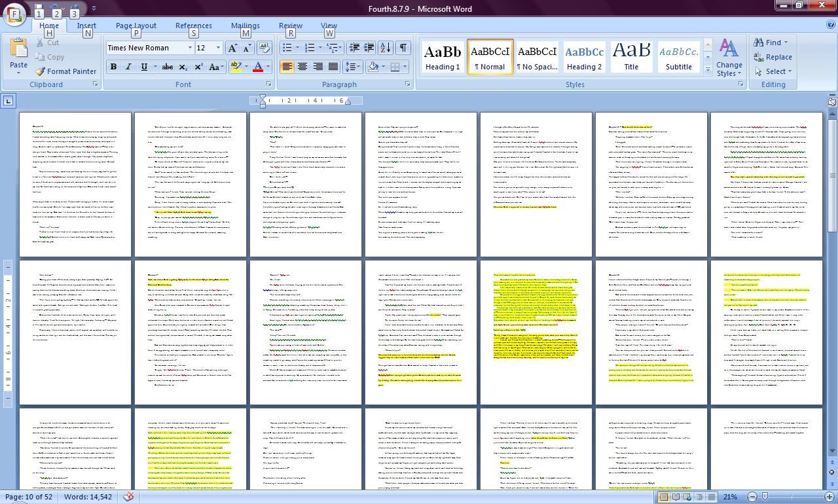Image resolution: width=838 pixels, height=504 pixels.
Task: Switch to the Review ribbon tab
Action: [290, 25]
